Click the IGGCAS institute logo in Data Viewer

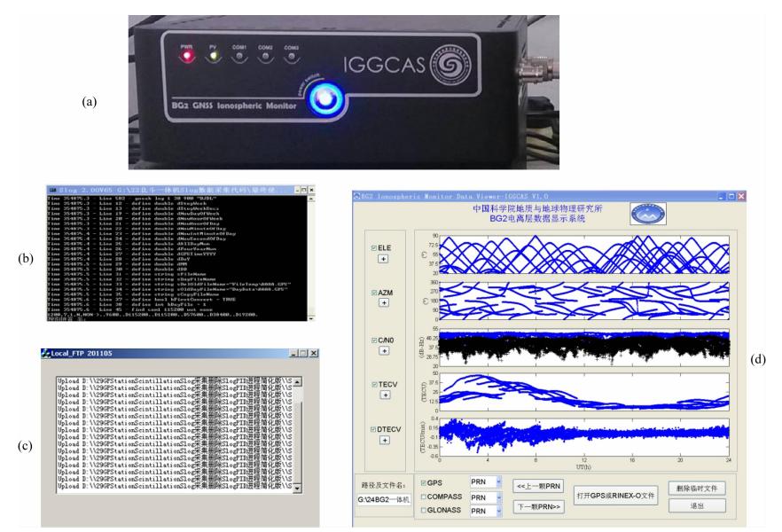coord(647,214)
